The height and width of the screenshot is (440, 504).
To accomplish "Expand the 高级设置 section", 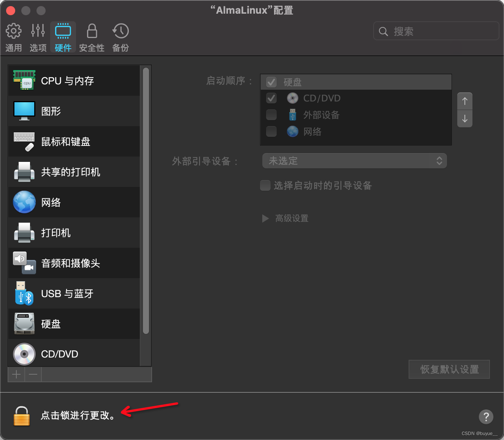I will 265,218.
